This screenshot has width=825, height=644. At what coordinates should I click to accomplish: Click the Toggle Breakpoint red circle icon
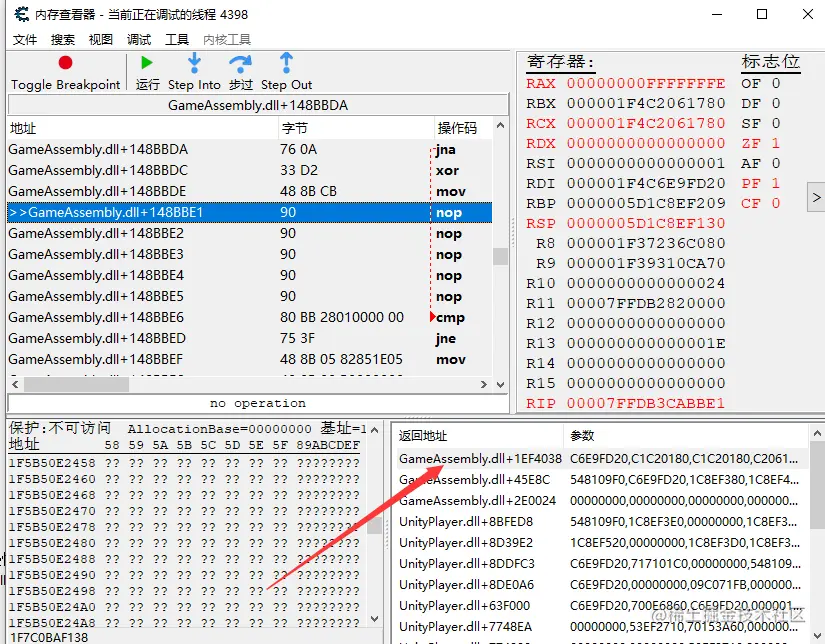pos(65,63)
